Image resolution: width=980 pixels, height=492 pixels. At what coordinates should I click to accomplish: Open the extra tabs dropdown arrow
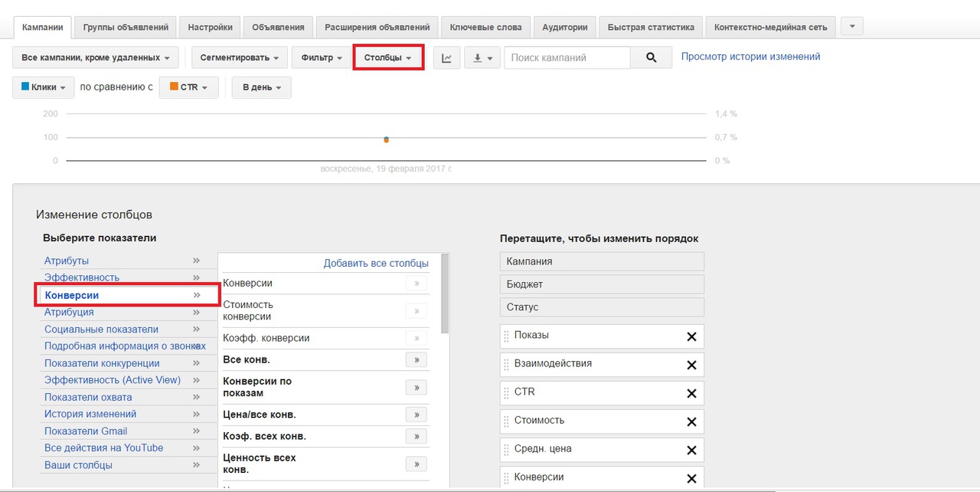coord(851,26)
